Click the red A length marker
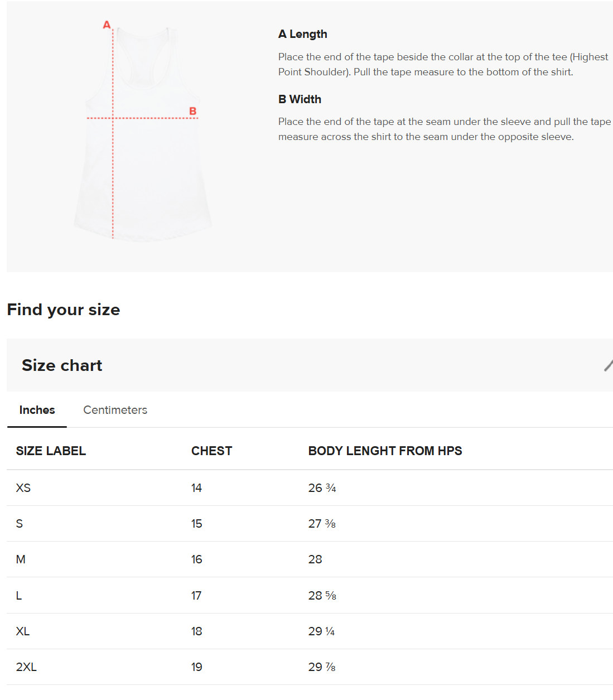 (107, 25)
